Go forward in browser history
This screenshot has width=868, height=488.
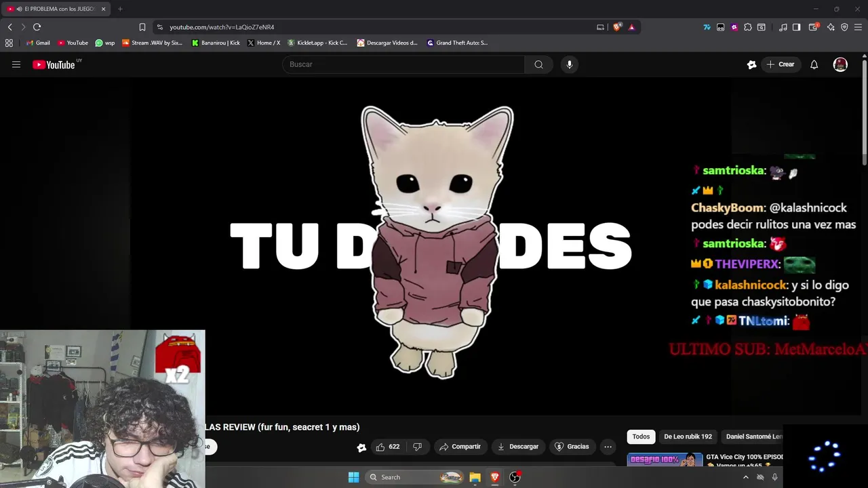pyautogui.click(x=23, y=27)
